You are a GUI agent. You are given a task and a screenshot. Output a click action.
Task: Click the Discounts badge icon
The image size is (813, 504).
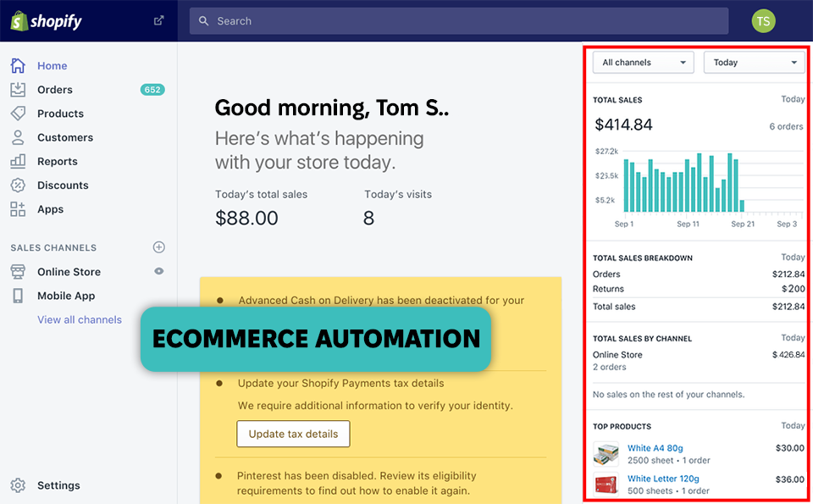18,186
